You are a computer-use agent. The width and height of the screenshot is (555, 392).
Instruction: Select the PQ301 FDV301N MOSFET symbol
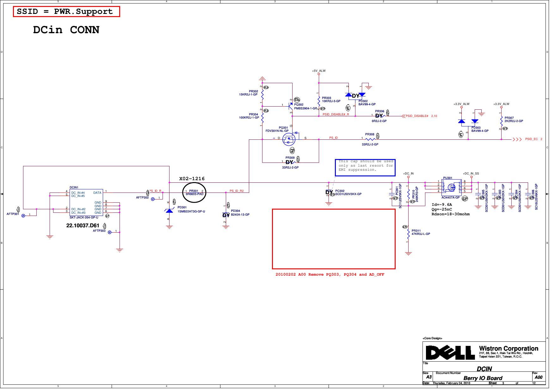coord(289,139)
